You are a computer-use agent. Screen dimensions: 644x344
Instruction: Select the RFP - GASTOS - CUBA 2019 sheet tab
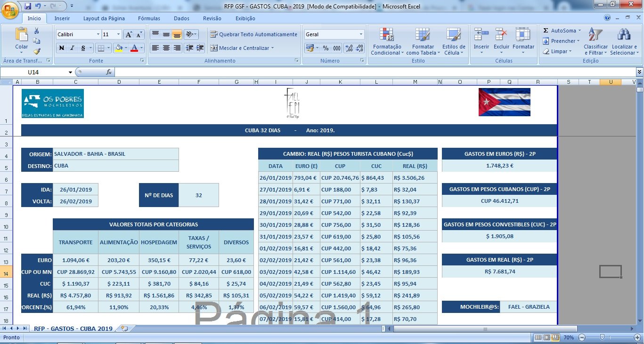[x=73, y=328]
